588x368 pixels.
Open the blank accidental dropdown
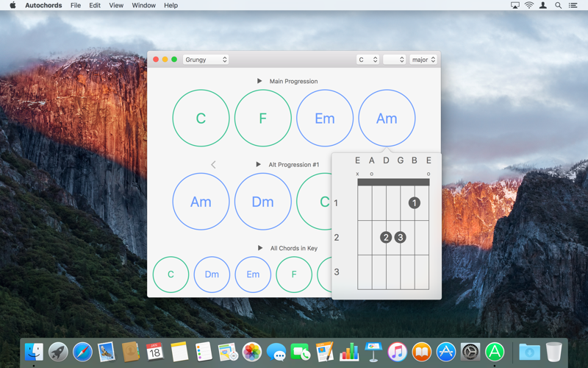[394, 60]
